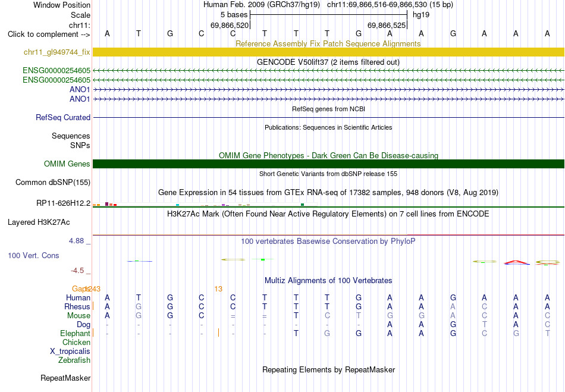The width and height of the screenshot is (565, 392).
Task: Click the OMIM Gene Phenotypes track title
Action: coord(329,156)
